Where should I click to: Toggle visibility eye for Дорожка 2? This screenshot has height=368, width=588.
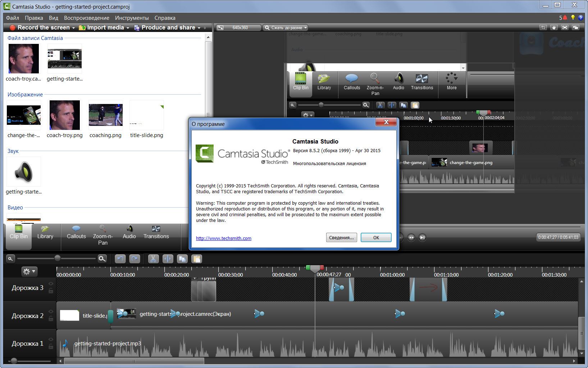pos(51,312)
